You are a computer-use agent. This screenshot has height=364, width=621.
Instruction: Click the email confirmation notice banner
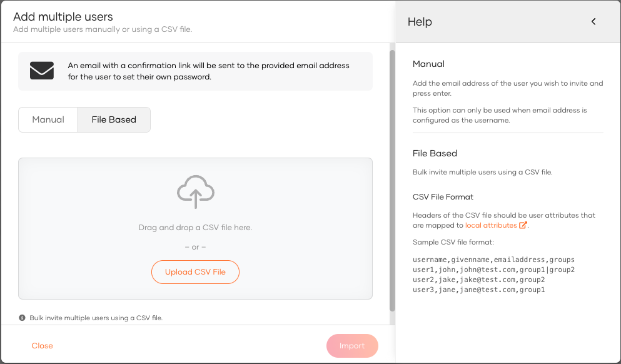click(195, 71)
